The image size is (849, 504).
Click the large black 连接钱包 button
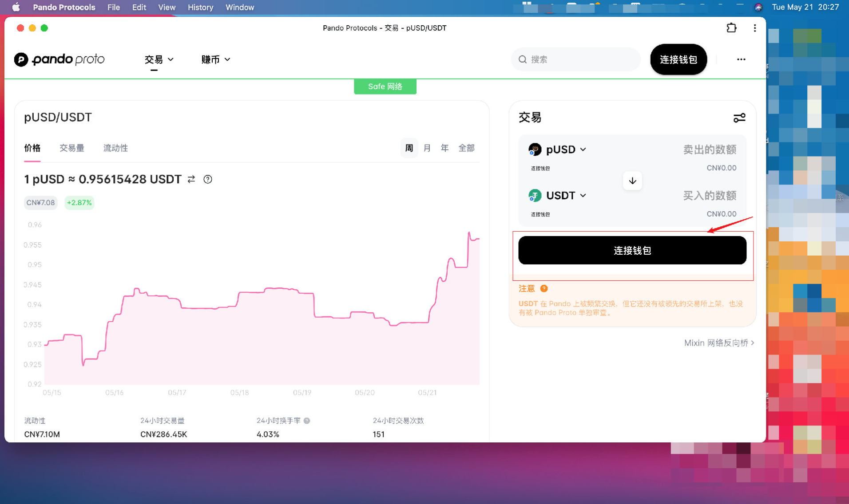(x=632, y=251)
